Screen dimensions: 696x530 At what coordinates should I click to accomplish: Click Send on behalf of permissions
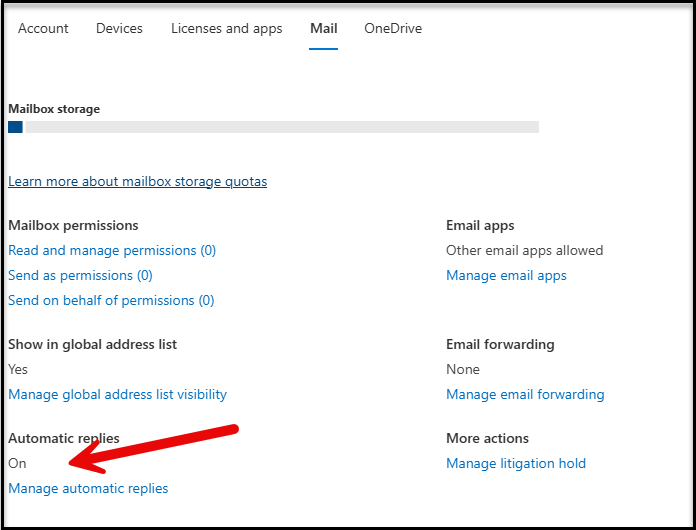(x=111, y=300)
